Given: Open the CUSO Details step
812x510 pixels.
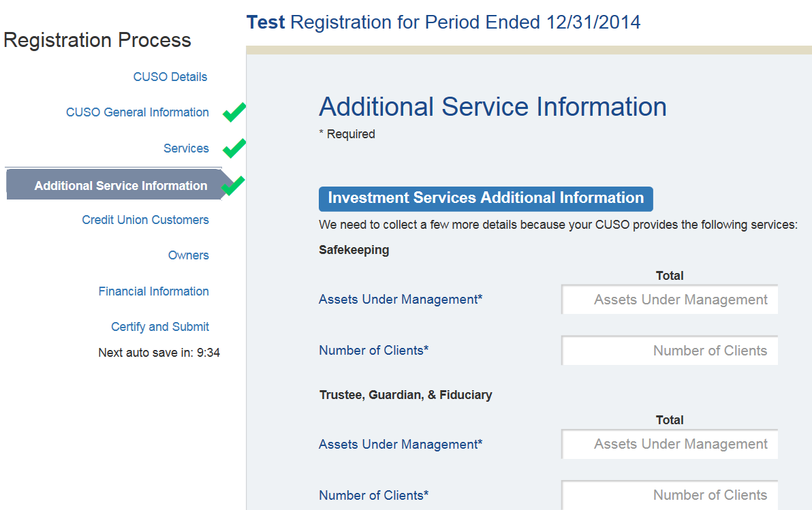Looking at the screenshot, I should tap(170, 77).
